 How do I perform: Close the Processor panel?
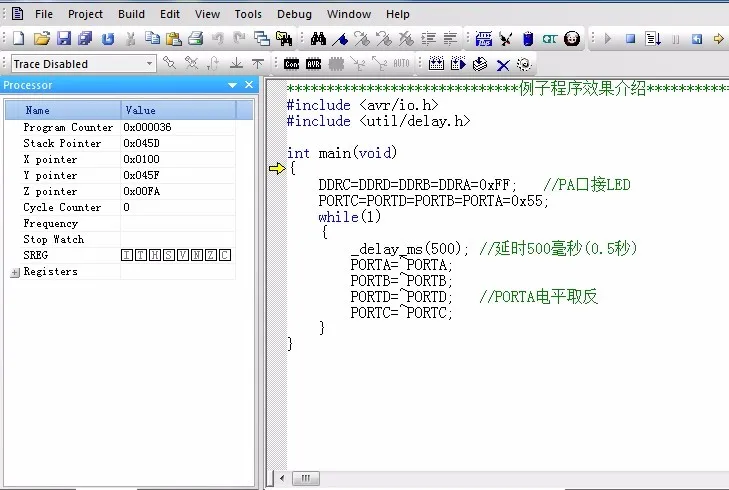click(249, 85)
